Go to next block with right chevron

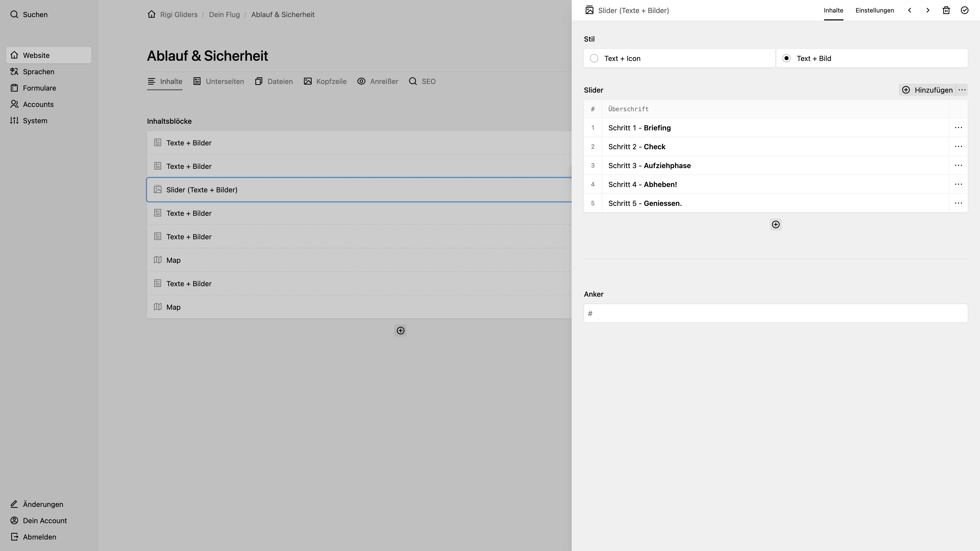coord(928,10)
